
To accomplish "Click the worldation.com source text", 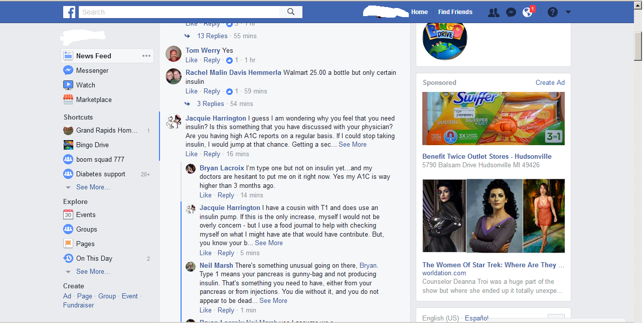I will [444, 273].
